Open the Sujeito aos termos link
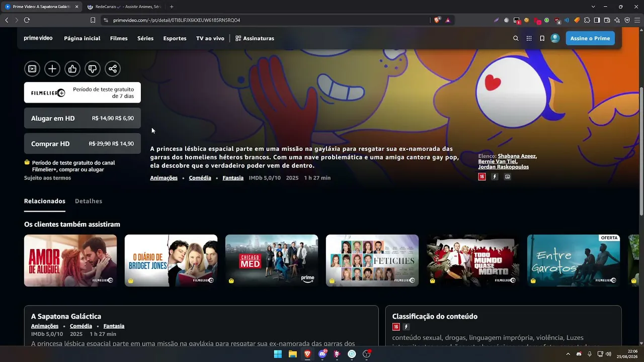Viewport: 644px width, 362px height. pos(47,178)
